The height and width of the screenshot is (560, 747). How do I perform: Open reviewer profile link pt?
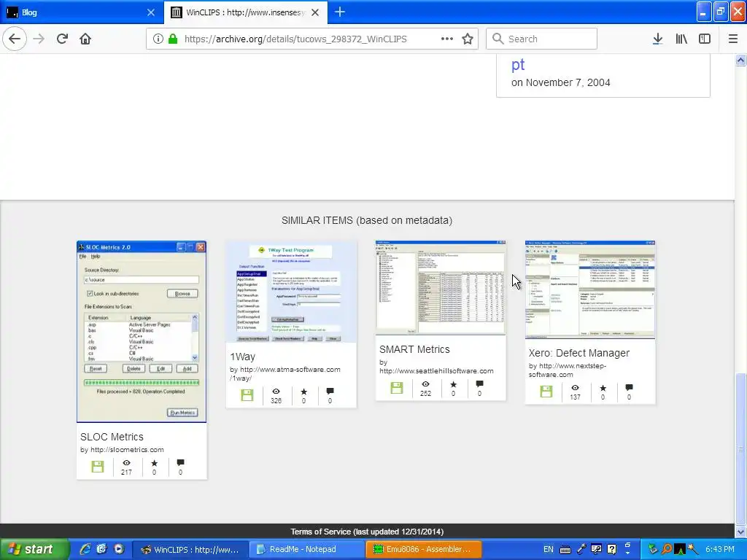tap(518, 64)
